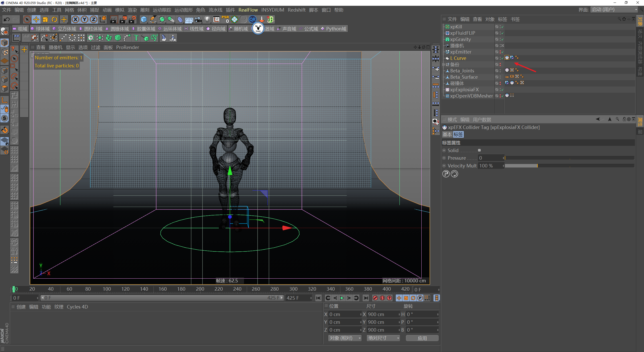Adjust the Velocity Mult slider
This screenshot has height=352, width=644.
point(537,166)
